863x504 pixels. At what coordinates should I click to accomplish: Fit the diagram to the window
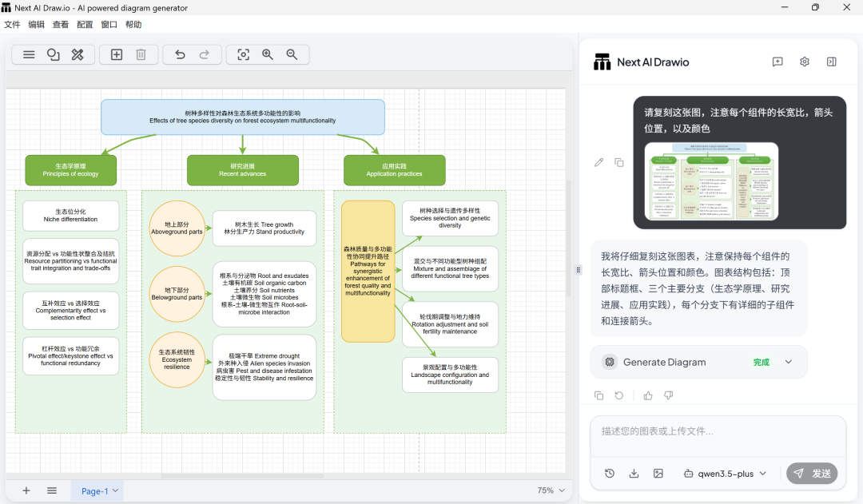[x=244, y=54]
